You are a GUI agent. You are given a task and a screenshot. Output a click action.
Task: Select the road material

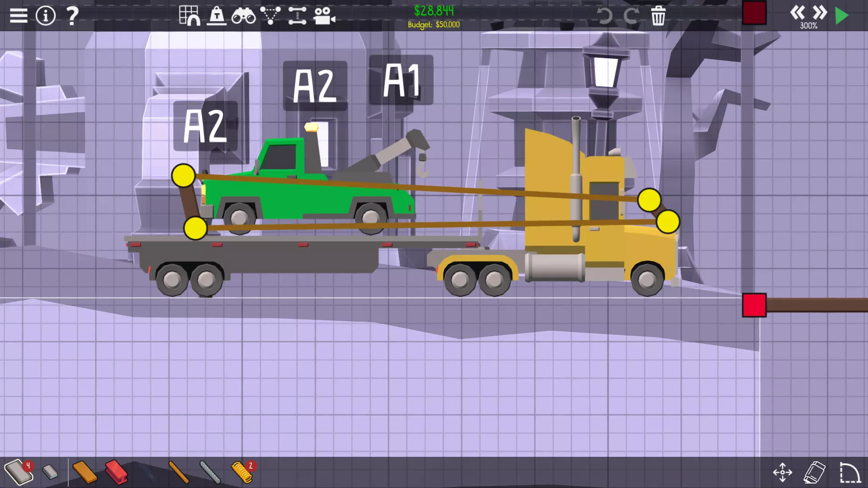pos(18,472)
